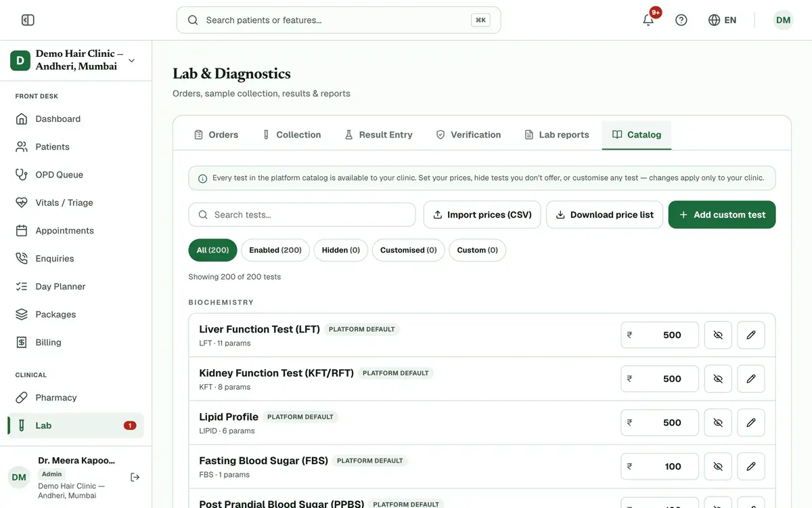The width and height of the screenshot is (812, 508).
Task: Open Pharmacy in the sidebar
Action: click(x=76, y=398)
